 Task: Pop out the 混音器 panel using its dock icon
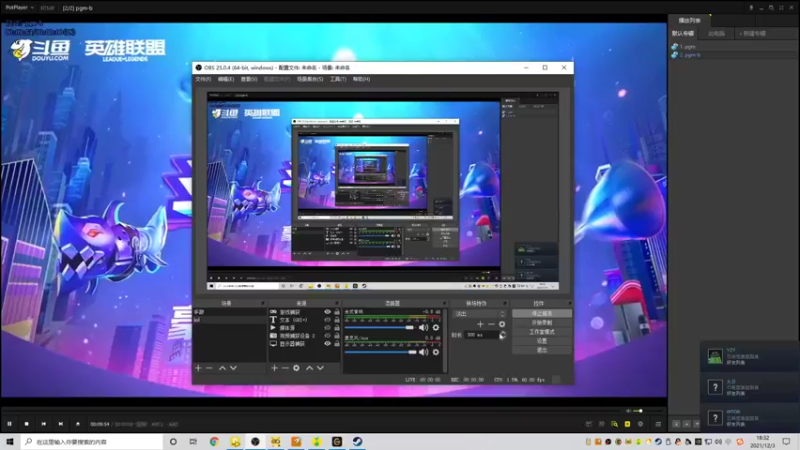(444, 304)
